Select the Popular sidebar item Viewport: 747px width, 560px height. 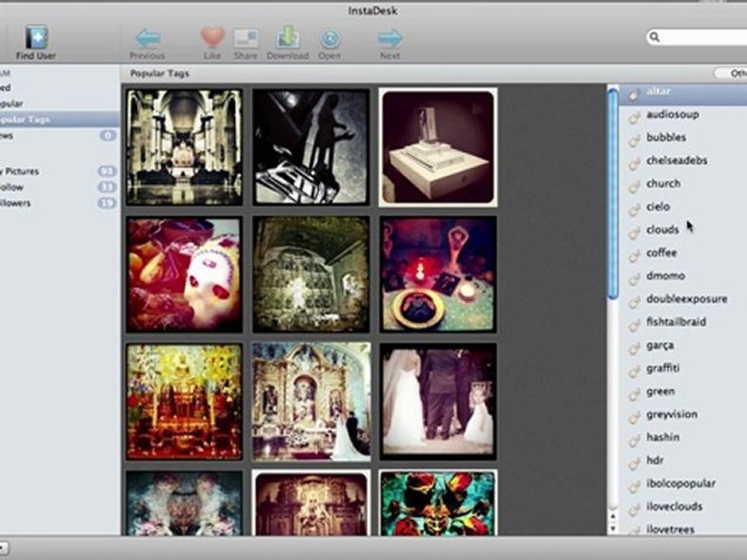point(60,103)
